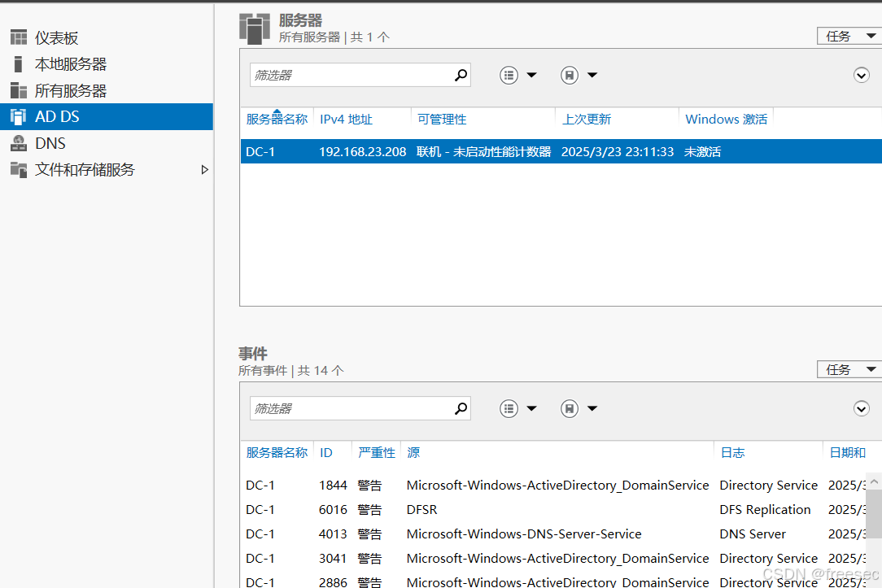Sort servers by Windows 激活 column

pyautogui.click(x=727, y=120)
